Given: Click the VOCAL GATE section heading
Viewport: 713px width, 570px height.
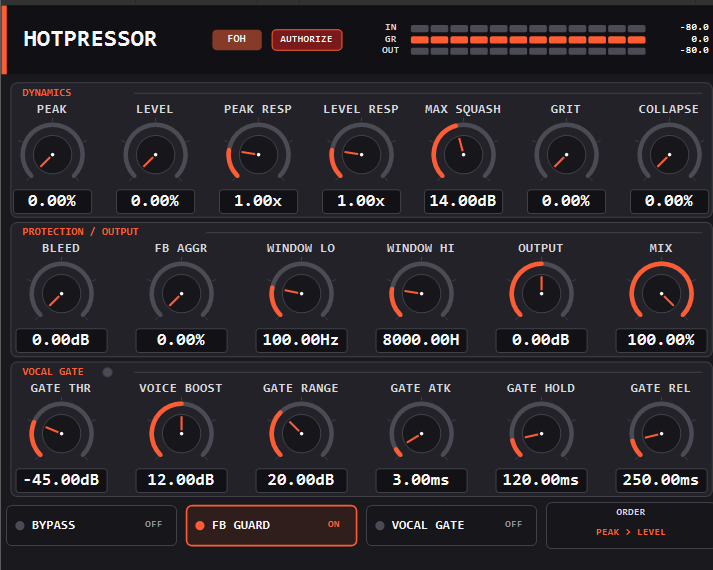Looking at the screenshot, I should 53,372.
